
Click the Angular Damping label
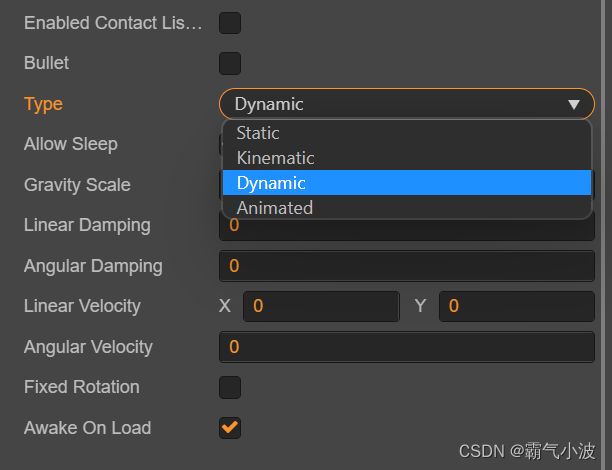coord(93,266)
